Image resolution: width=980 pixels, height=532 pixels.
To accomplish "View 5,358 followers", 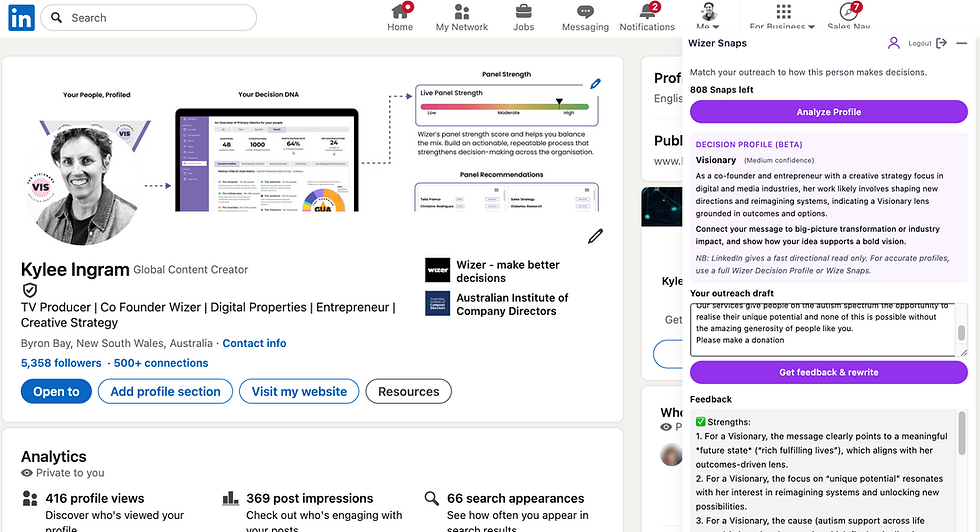I will pos(61,363).
